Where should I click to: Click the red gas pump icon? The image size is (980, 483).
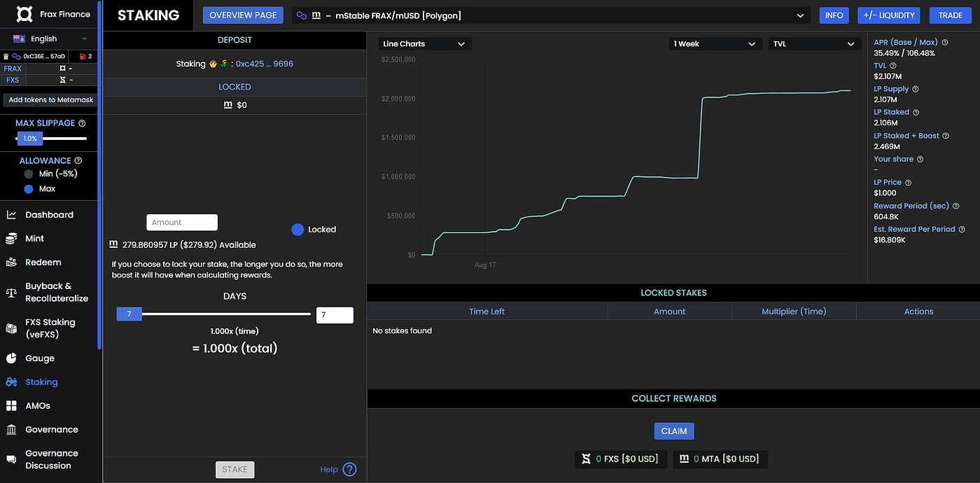82,56
